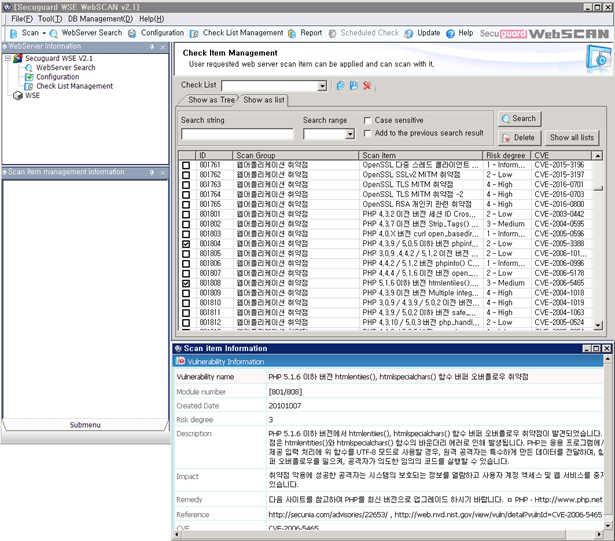This screenshot has width=615, height=541.
Task: Click the Report toolbar icon
Action: click(x=292, y=34)
